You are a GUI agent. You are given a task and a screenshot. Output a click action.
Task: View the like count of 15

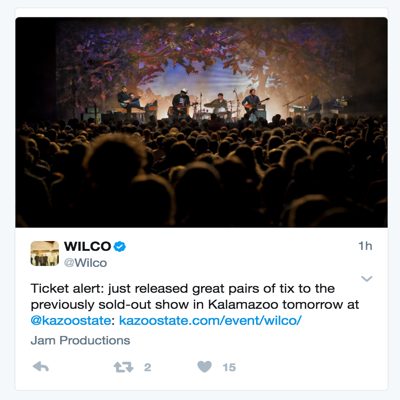(229, 367)
